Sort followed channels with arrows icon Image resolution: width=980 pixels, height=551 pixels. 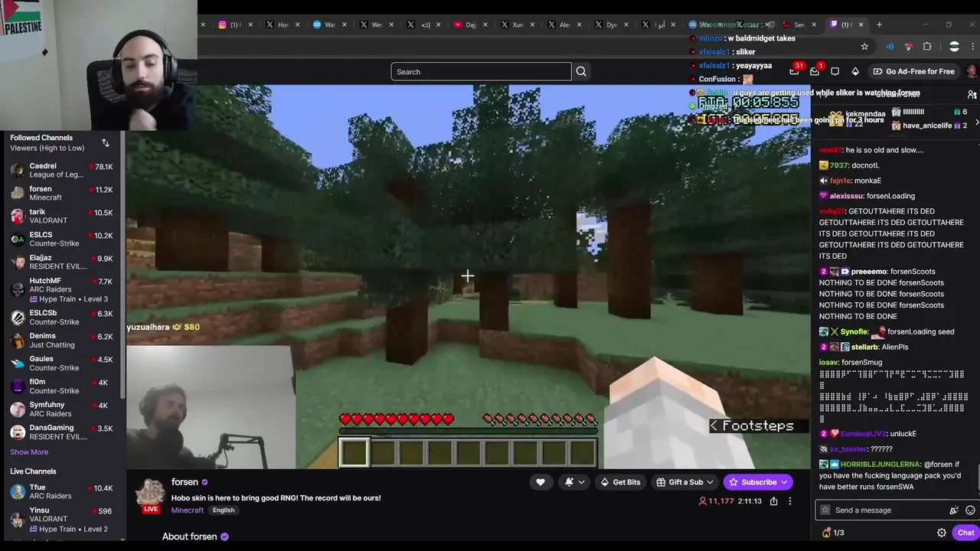[106, 143]
